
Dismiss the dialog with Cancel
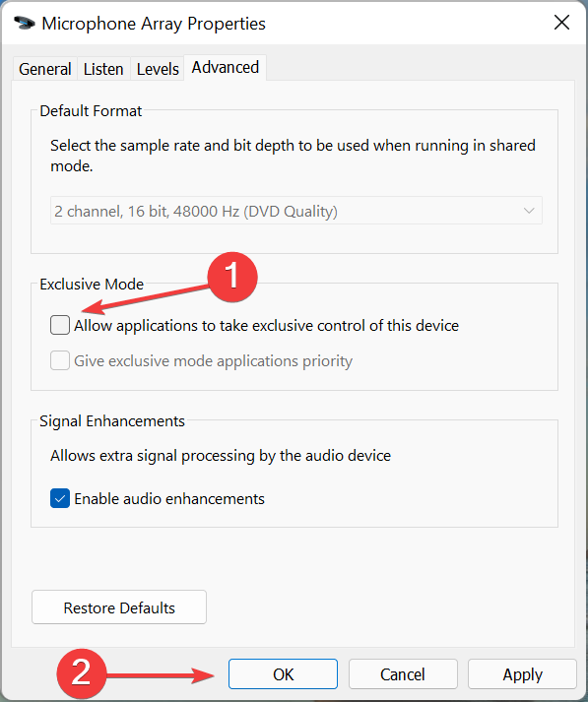click(403, 673)
